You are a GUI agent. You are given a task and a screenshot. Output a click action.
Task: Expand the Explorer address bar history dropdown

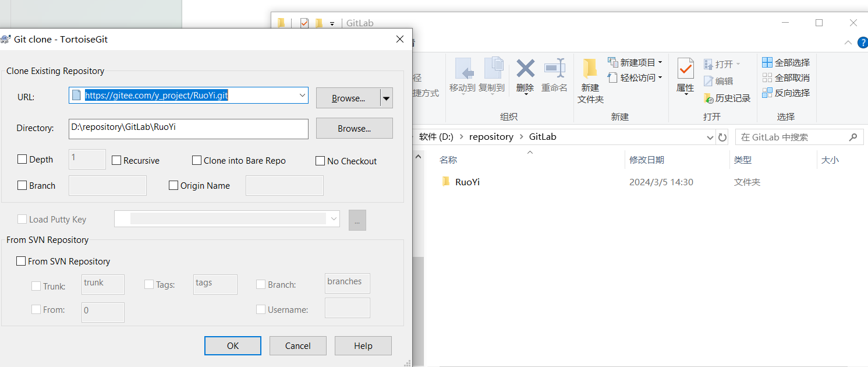[x=710, y=137]
